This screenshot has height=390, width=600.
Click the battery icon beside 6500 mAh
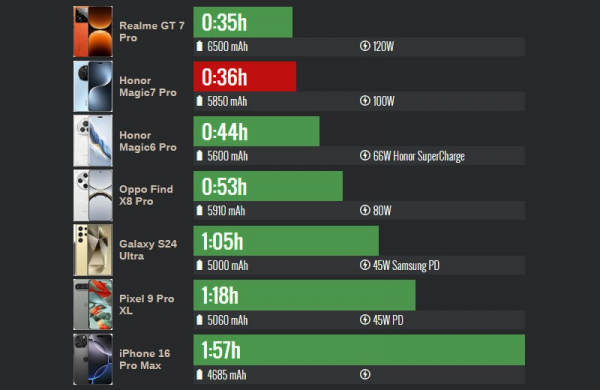tap(199, 46)
